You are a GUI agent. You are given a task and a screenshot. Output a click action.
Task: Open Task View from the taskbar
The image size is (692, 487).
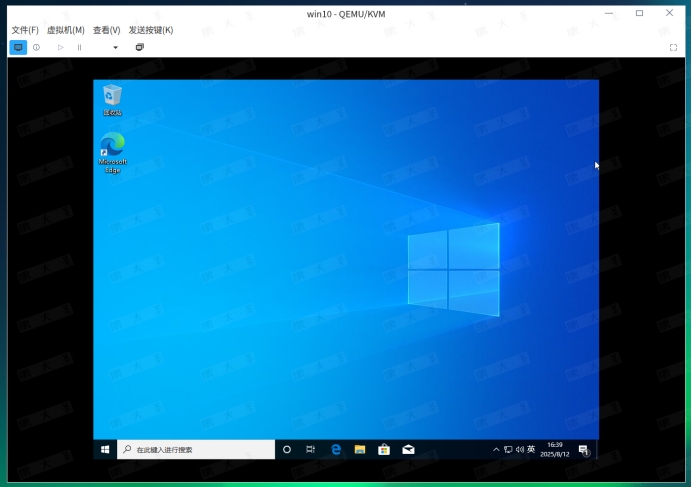click(x=311, y=450)
